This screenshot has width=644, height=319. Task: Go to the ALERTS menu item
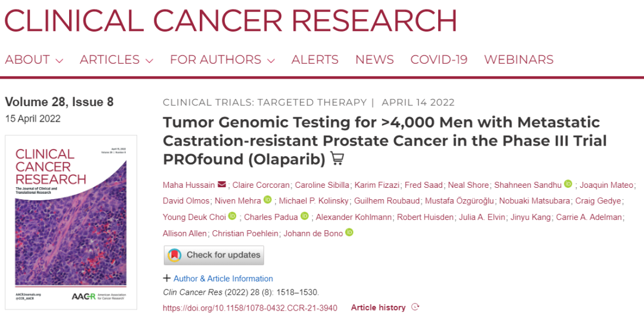click(315, 60)
